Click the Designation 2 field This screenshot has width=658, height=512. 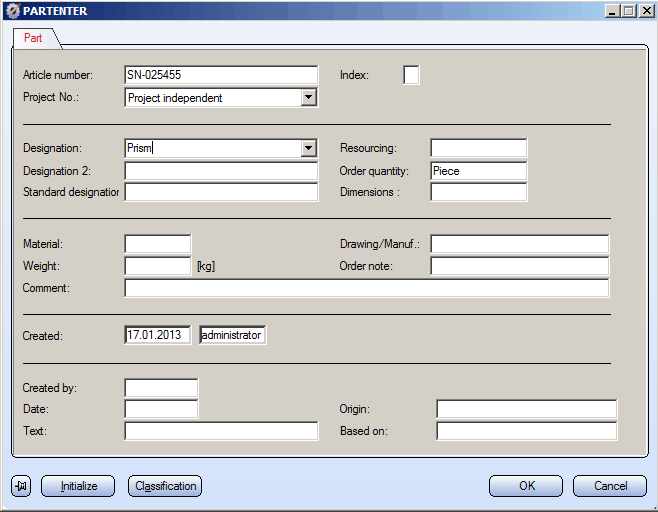pyautogui.click(x=221, y=171)
